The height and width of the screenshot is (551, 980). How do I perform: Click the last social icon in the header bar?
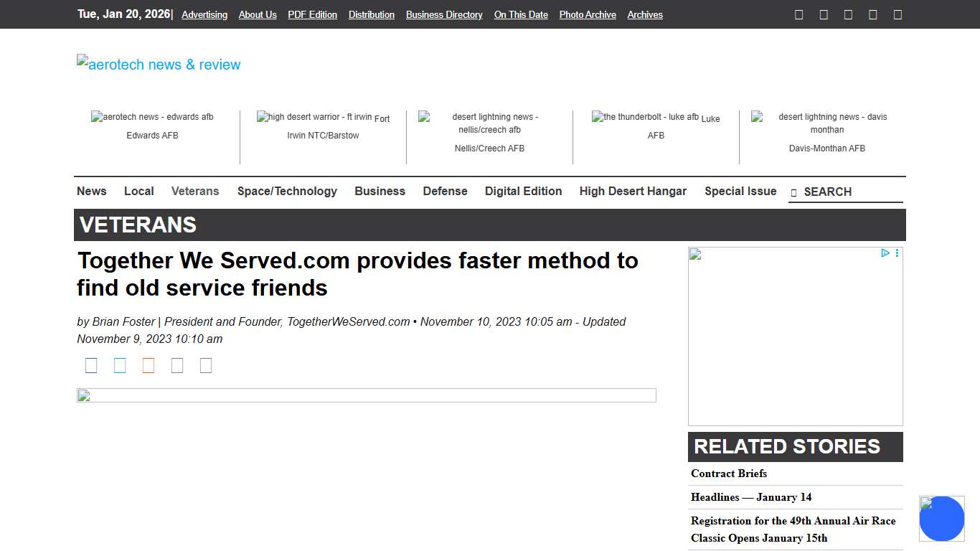point(897,14)
